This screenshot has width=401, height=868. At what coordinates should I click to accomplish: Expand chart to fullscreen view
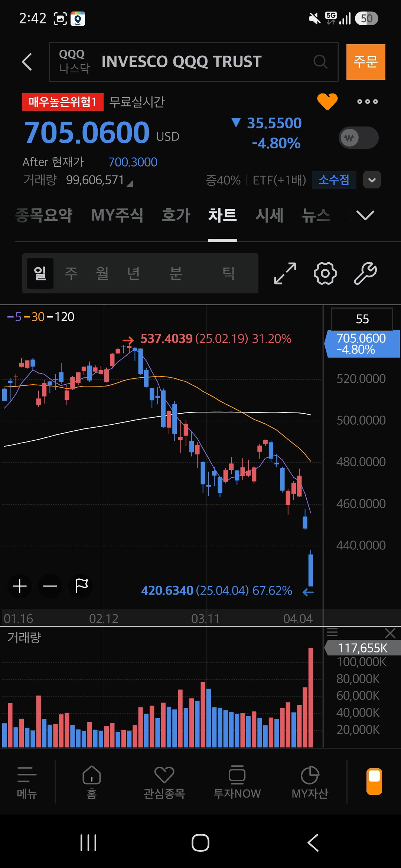click(285, 273)
